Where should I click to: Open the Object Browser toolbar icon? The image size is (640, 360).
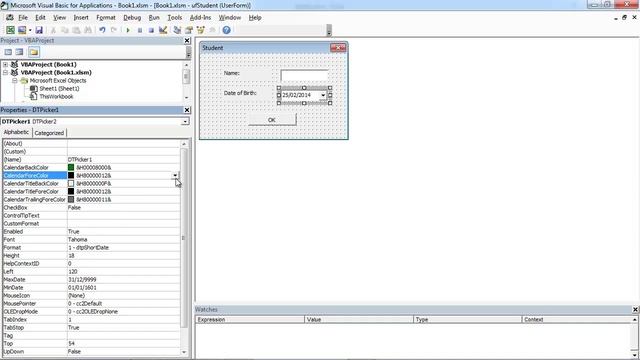coord(200,30)
